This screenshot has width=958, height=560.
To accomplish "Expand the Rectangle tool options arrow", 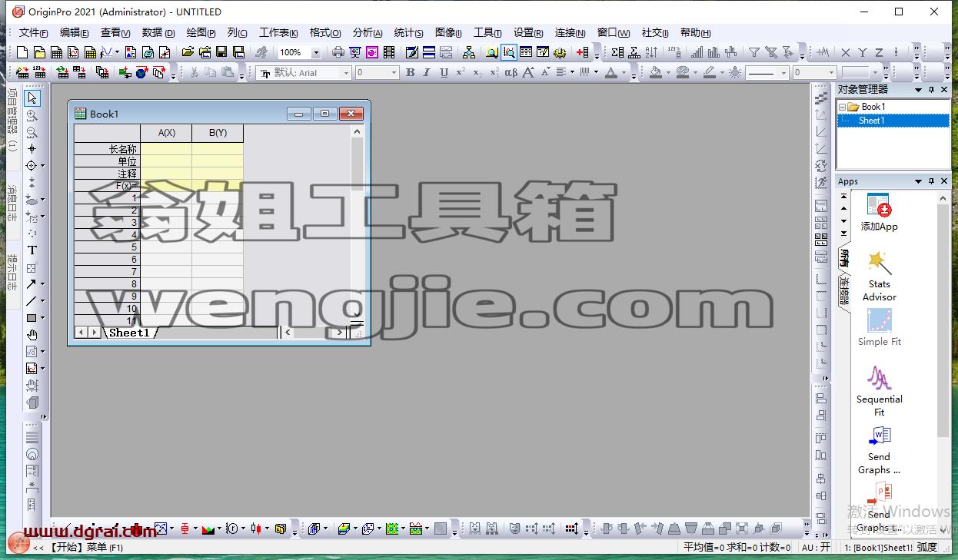I will tap(42, 318).
